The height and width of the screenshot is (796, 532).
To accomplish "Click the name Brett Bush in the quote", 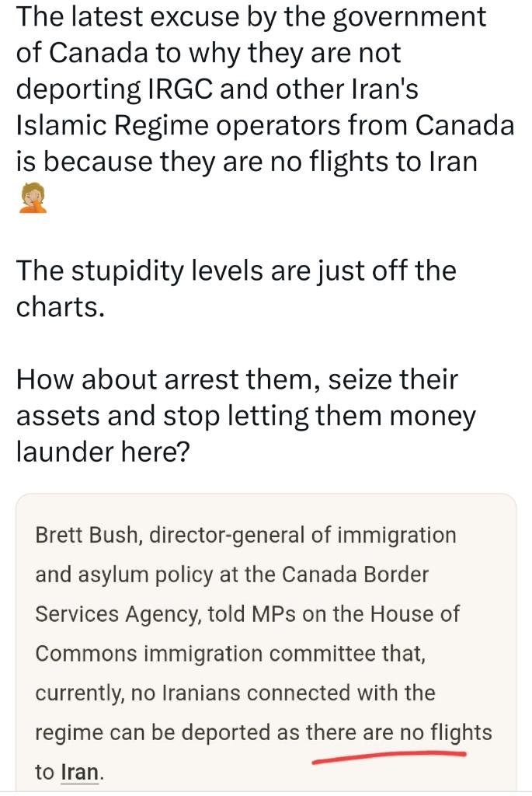I will 88,535.
